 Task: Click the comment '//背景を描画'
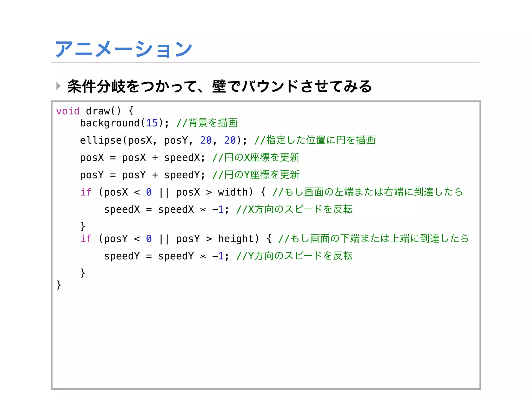[x=207, y=123]
